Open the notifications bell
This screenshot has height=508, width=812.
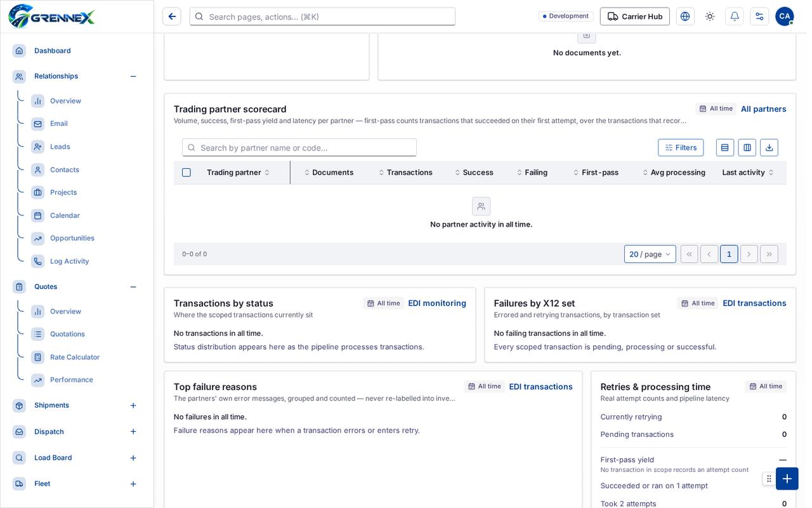tap(735, 17)
